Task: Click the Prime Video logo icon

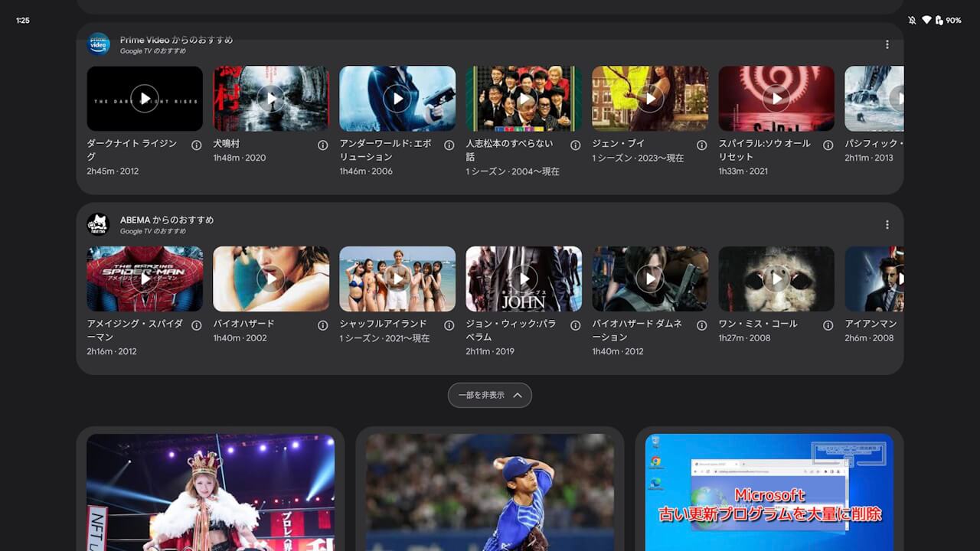Action: coord(99,44)
